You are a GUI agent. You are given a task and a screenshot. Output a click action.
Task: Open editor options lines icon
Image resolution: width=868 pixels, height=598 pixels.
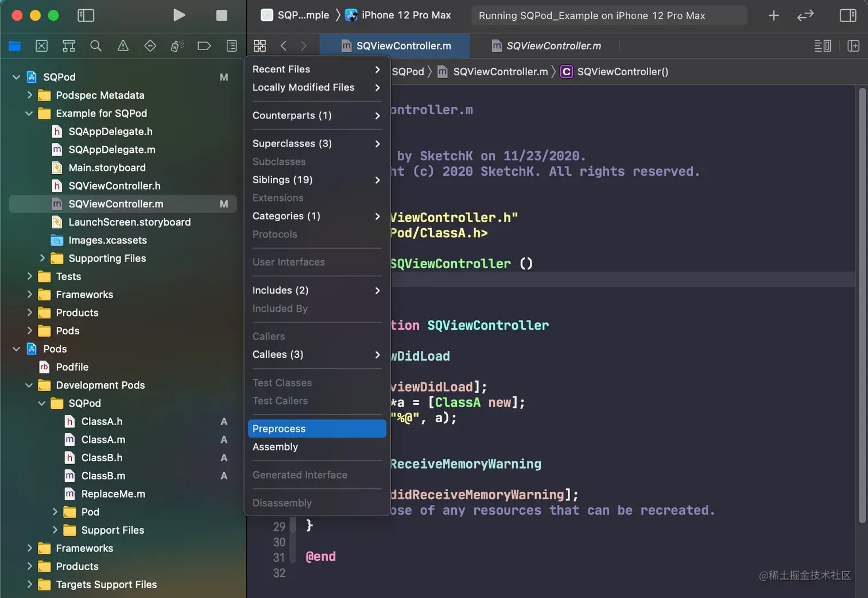tap(823, 45)
